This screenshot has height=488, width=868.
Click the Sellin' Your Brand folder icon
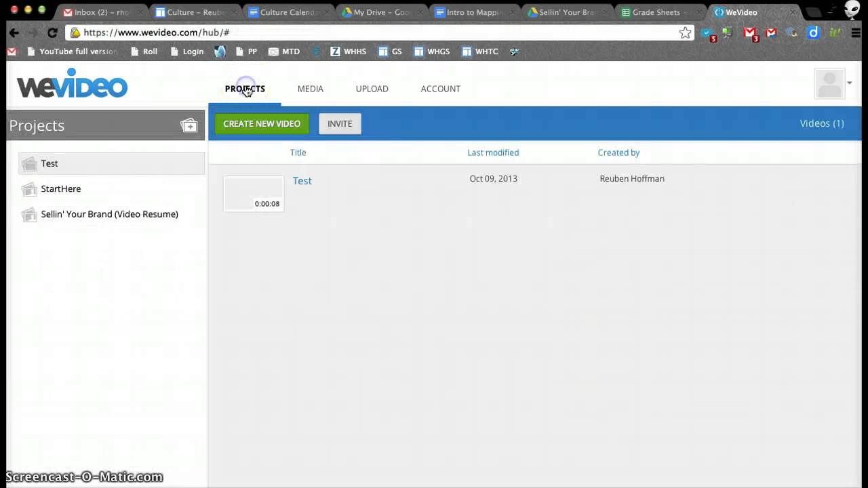point(29,214)
